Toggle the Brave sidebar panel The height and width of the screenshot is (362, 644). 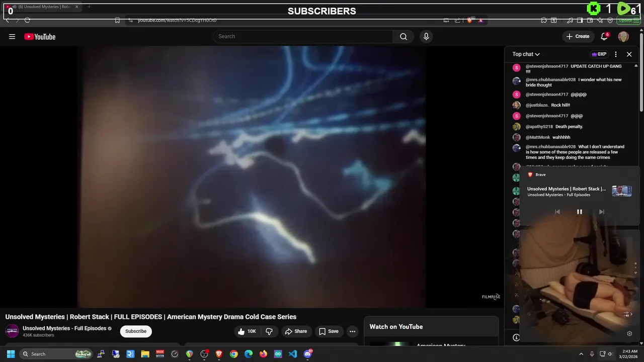(580, 20)
